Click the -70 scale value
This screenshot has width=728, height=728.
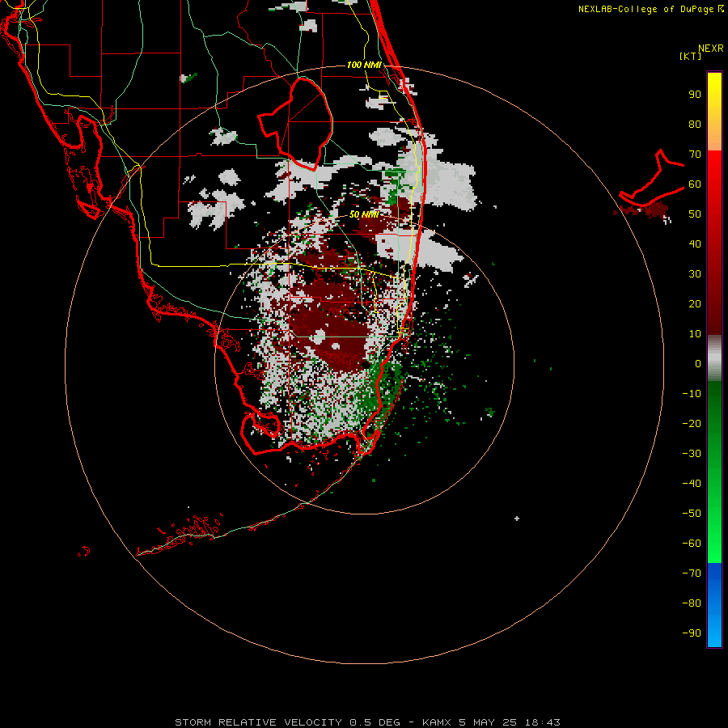click(692, 574)
